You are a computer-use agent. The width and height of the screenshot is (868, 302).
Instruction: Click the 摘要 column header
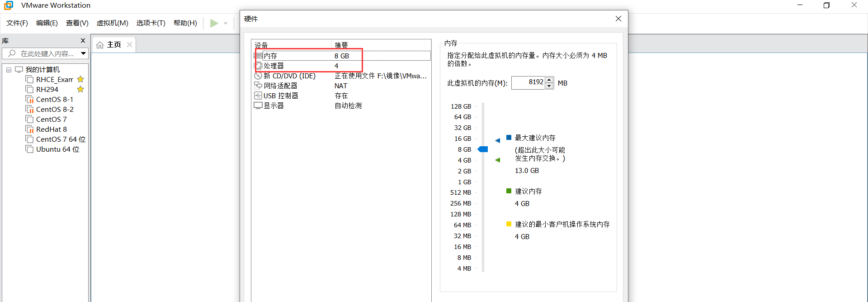[x=382, y=45]
